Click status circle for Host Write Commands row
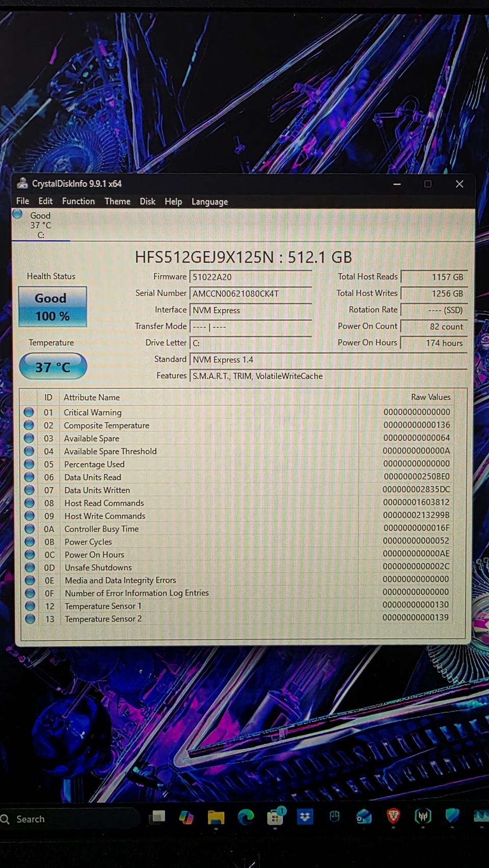This screenshot has width=489, height=868. [x=30, y=516]
